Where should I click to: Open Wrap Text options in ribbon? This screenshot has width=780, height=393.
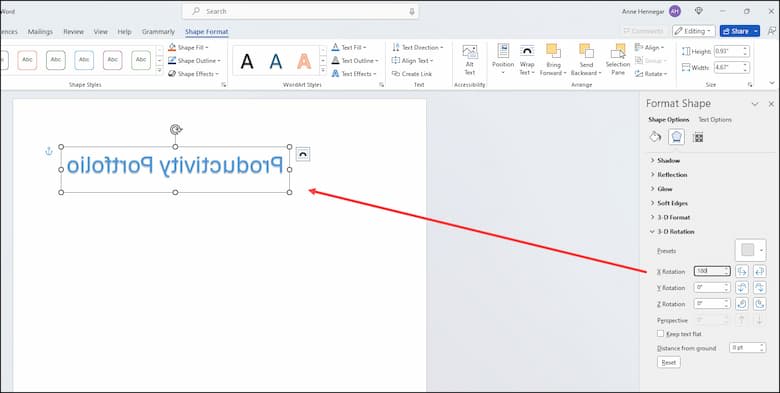click(x=527, y=60)
